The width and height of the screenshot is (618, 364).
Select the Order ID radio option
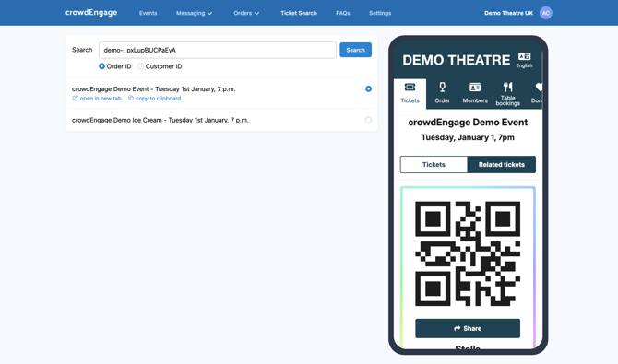tap(101, 66)
